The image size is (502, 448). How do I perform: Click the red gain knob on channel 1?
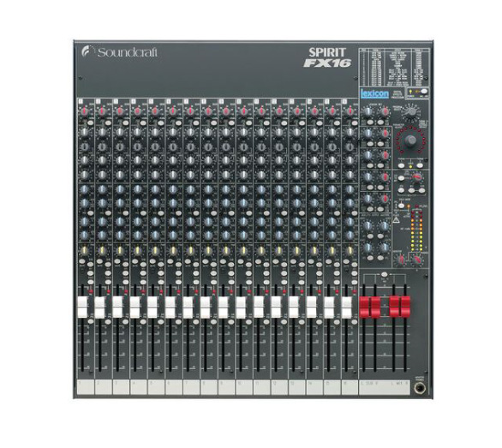84,111
